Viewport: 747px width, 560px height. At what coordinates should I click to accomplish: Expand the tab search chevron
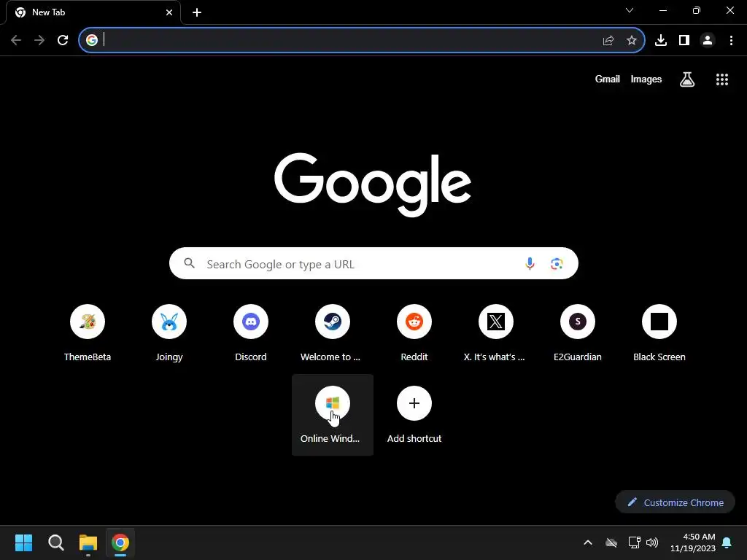click(630, 10)
